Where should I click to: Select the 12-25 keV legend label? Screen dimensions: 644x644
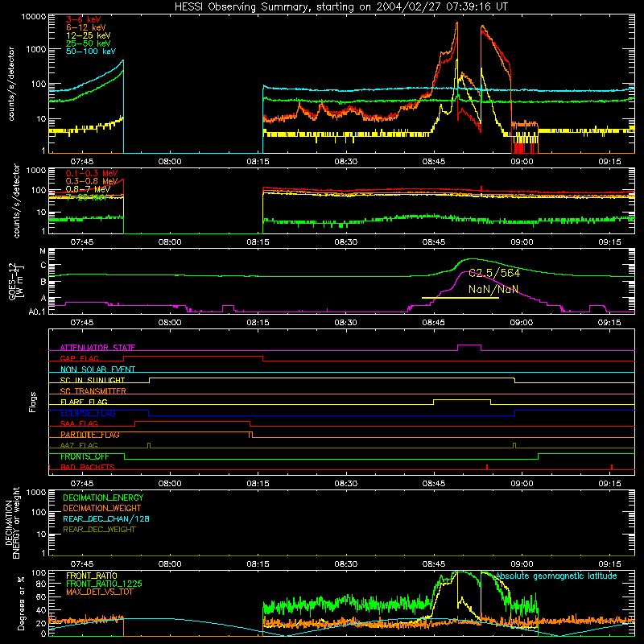tap(89, 35)
